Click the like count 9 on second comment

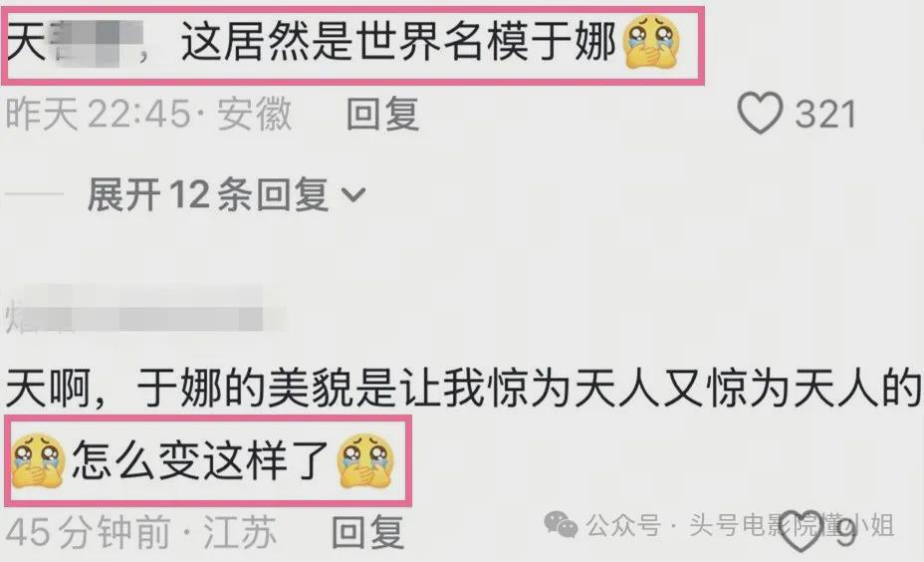[x=846, y=534]
